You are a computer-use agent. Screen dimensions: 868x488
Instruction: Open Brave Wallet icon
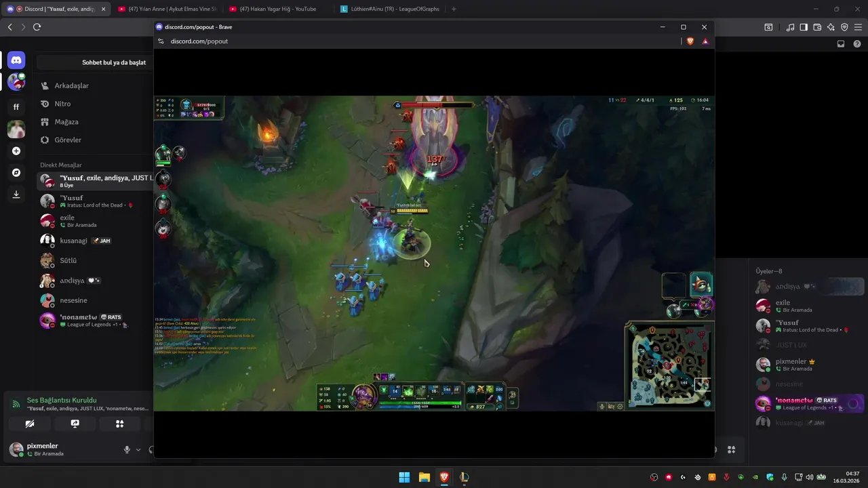coord(817,27)
